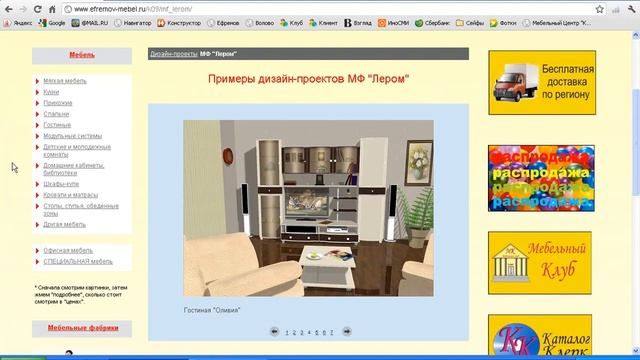Click the Мебельные фабрики heading
The width and height of the screenshot is (640, 360).
click(x=83, y=328)
